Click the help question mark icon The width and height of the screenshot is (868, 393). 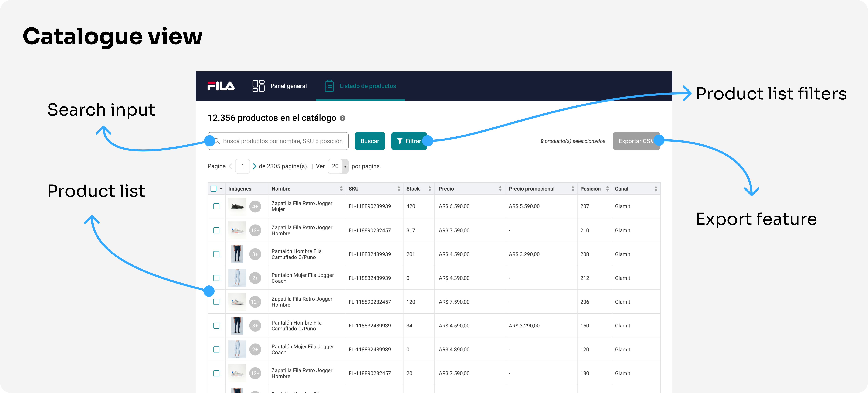coord(342,118)
